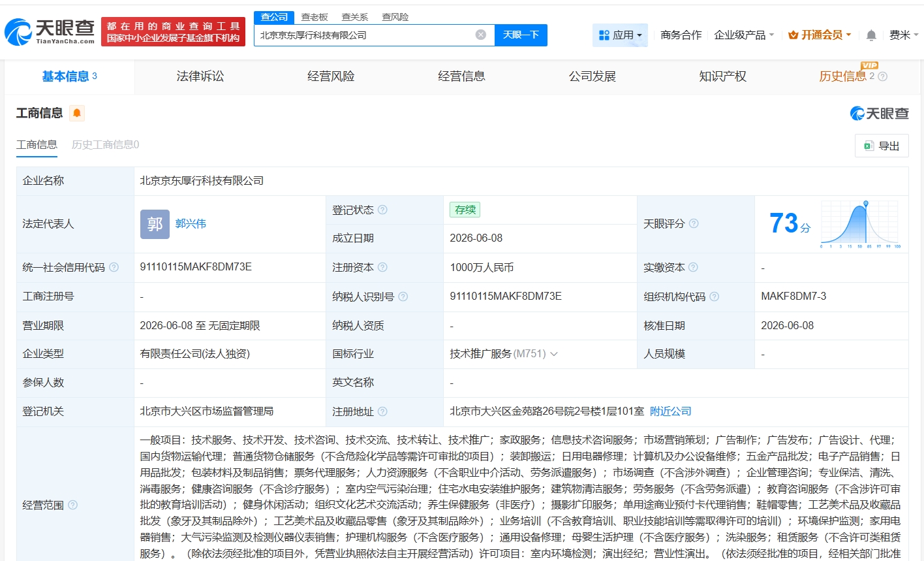Click 有限责任公司(法人独资) company type value
Screen dimensions: 924x561
point(195,354)
